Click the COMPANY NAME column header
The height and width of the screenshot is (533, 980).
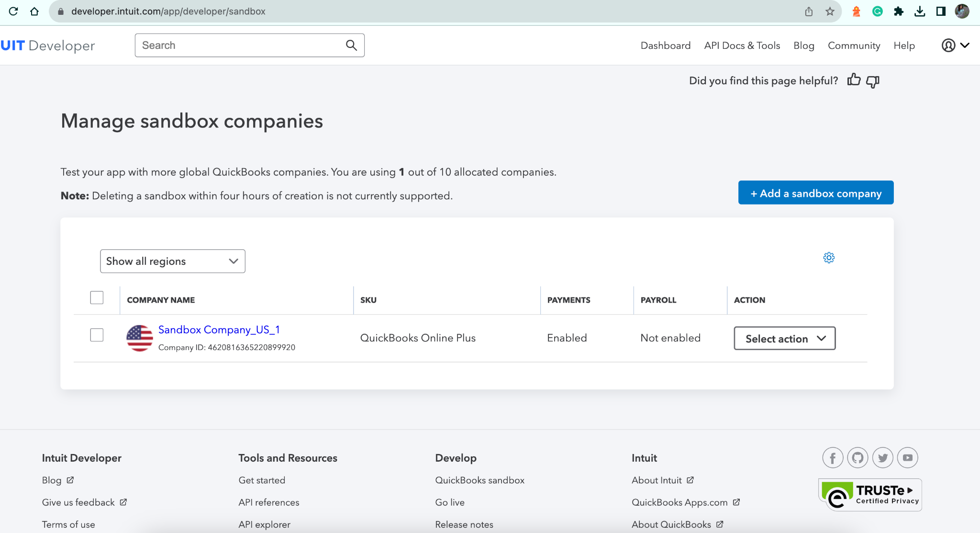tap(161, 300)
